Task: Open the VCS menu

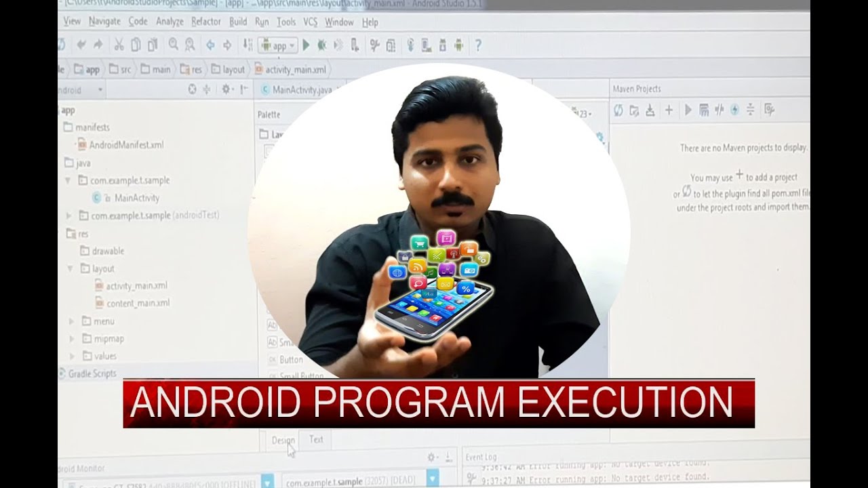Action: click(x=310, y=22)
